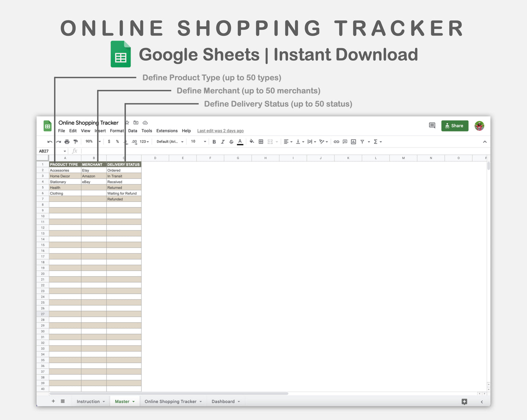Toggle strikethrough formatting
The image size is (527, 420).
(231, 141)
